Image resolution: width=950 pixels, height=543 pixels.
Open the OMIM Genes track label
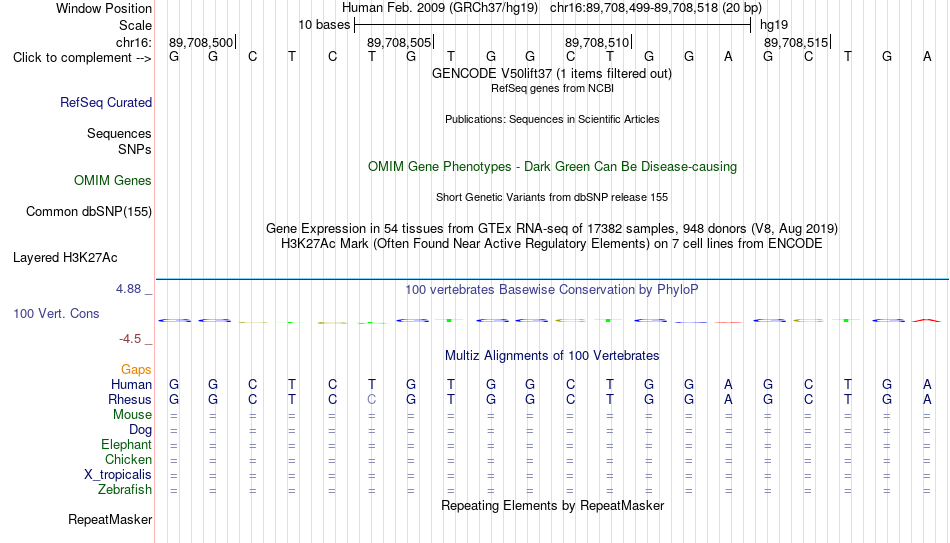[x=113, y=181]
